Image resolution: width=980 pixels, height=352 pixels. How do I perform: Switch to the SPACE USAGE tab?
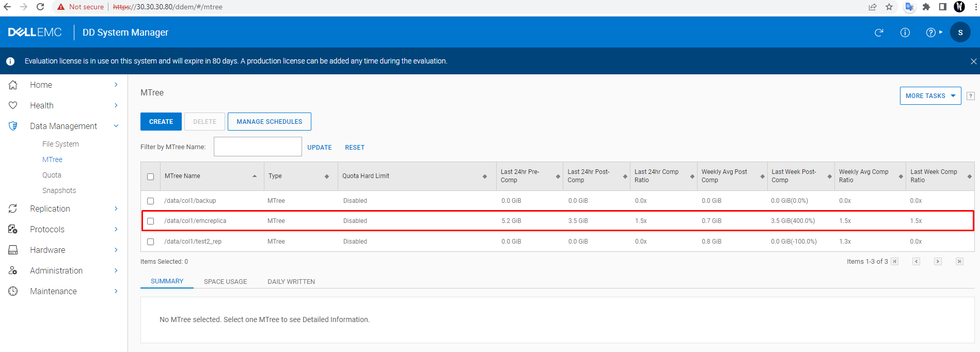225,282
